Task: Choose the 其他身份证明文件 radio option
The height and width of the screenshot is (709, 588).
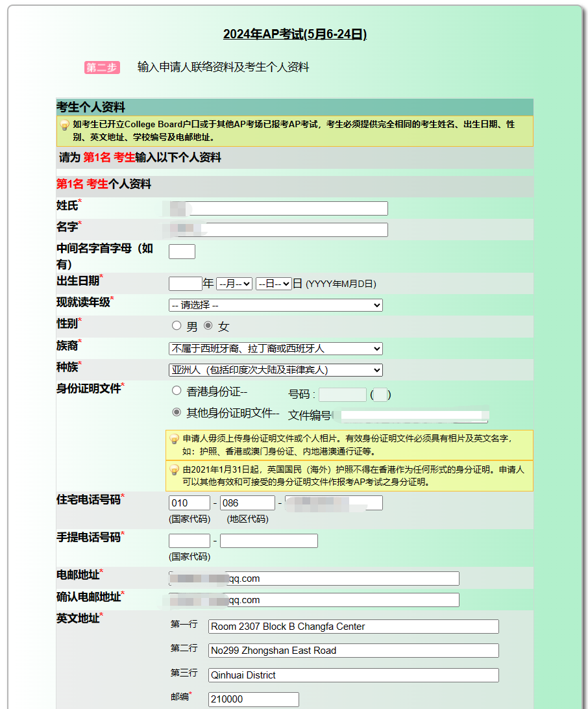Action: [177, 412]
